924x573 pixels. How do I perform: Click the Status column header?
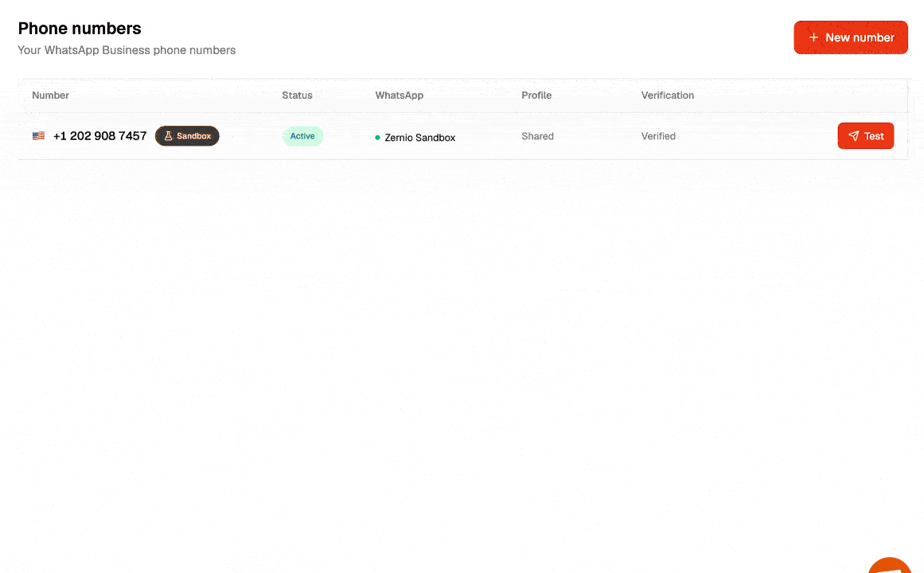coord(297,95)
